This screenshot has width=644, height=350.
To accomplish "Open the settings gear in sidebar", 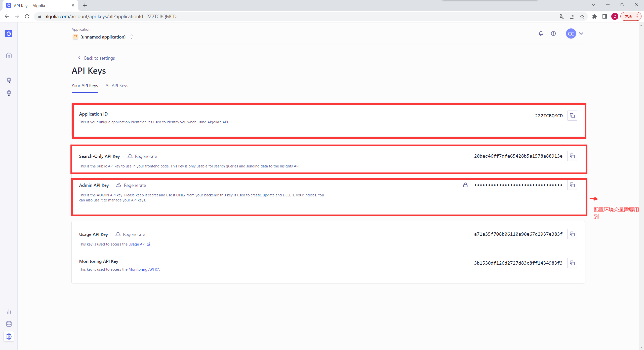I will point(9,336).
